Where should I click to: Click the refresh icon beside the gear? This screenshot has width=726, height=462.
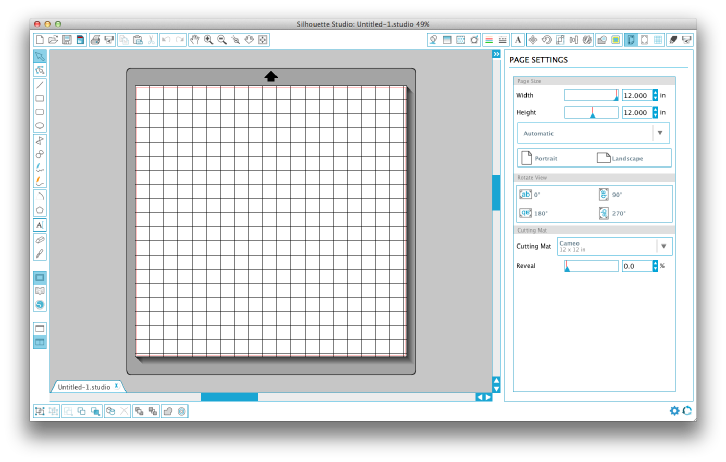pyautogui.click(x=687, y=411)
